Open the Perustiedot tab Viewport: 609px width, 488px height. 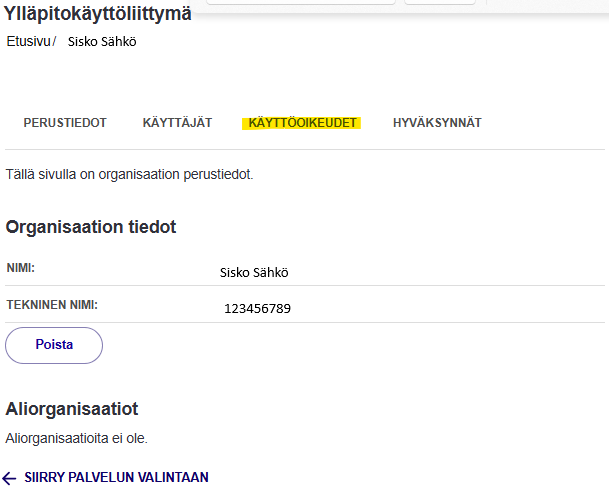(65, 123)
